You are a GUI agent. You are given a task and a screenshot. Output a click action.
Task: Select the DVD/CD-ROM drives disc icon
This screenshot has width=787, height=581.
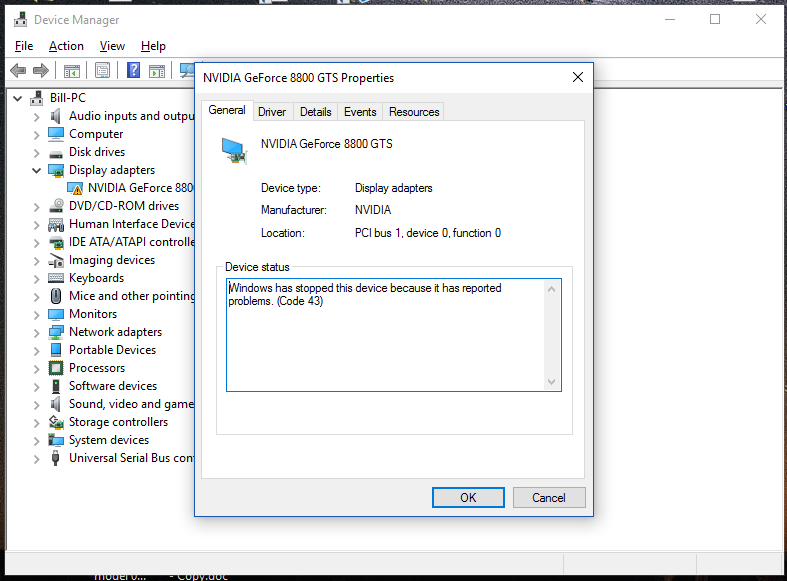56,206
